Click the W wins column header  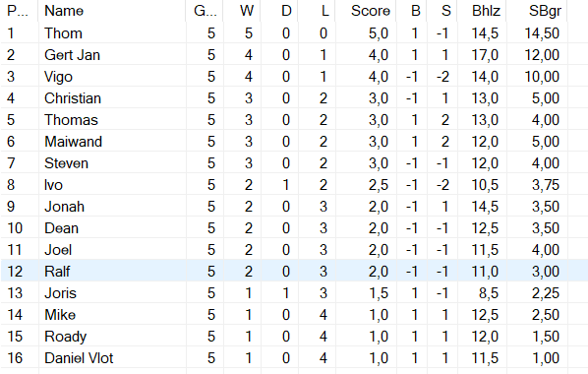[242, 11]
